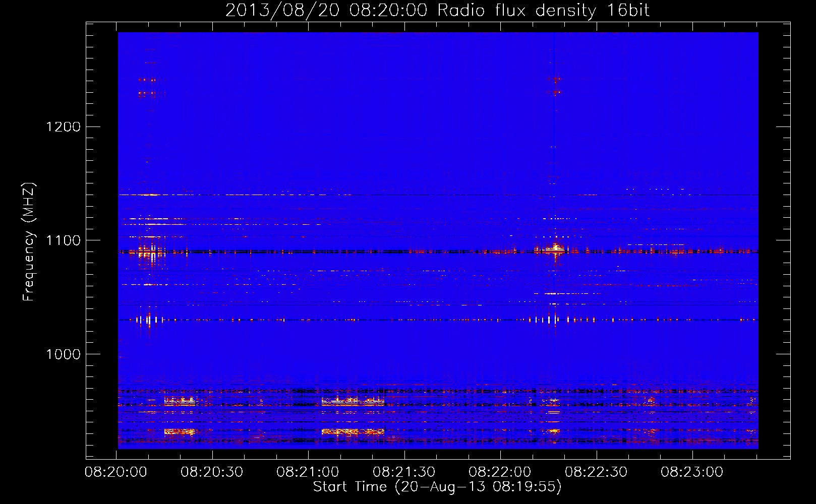The image size is (816, 504).
Task: Click the 1200 frequency tick label
Action: 64,127
